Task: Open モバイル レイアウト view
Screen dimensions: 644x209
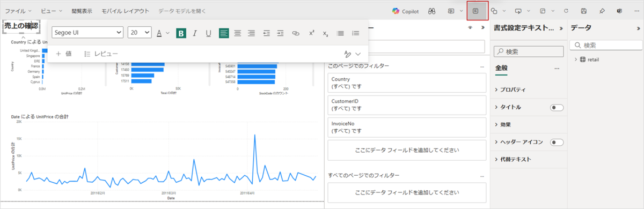Action: coord(125,11)
